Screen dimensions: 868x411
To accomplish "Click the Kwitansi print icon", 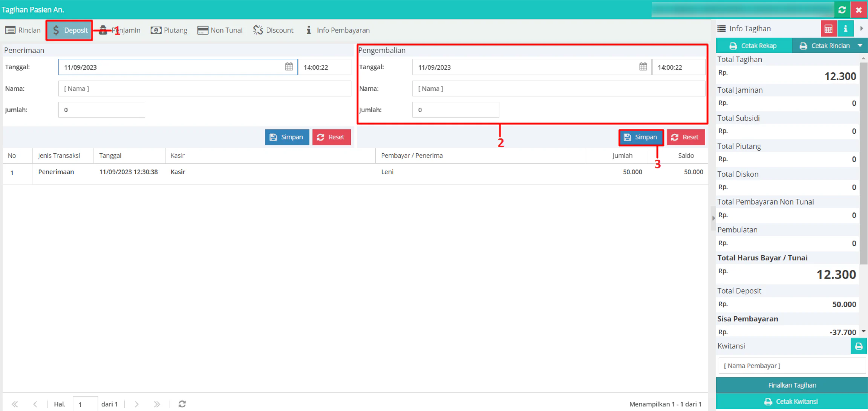I will click(x=859, y=346).
